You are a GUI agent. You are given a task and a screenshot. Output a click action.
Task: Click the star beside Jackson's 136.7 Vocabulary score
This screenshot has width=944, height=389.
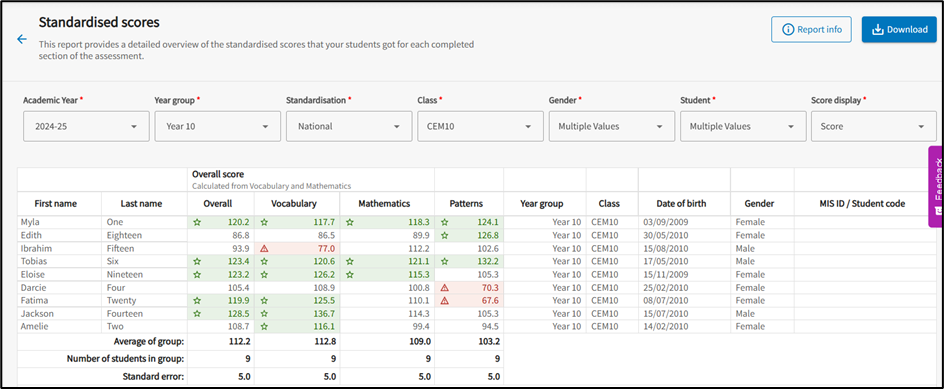click(x=263, y=314)
